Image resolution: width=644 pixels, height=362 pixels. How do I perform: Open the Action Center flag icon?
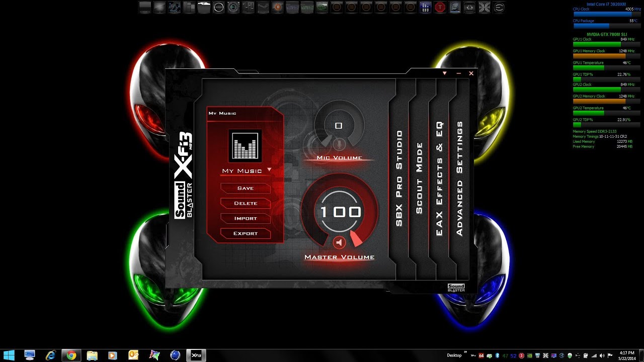[610, 355]
